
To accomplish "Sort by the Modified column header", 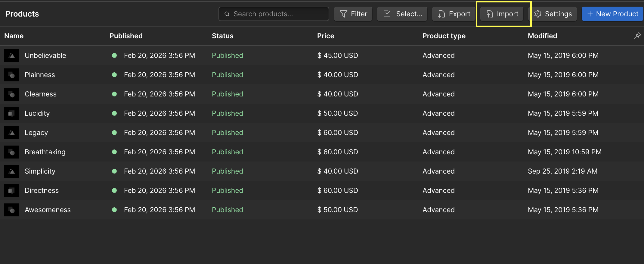I will (542, 36).
